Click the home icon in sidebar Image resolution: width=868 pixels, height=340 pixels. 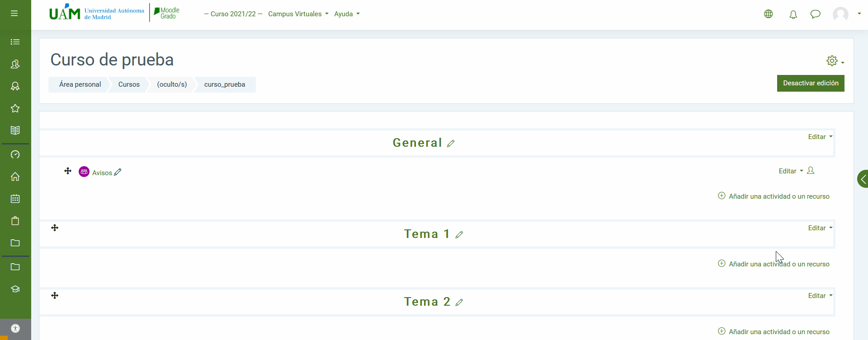pyautogui.click(x=15, y=177)
